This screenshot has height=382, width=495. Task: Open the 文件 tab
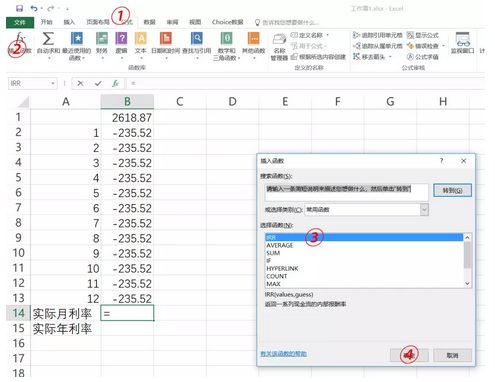[x=20, y=22]
